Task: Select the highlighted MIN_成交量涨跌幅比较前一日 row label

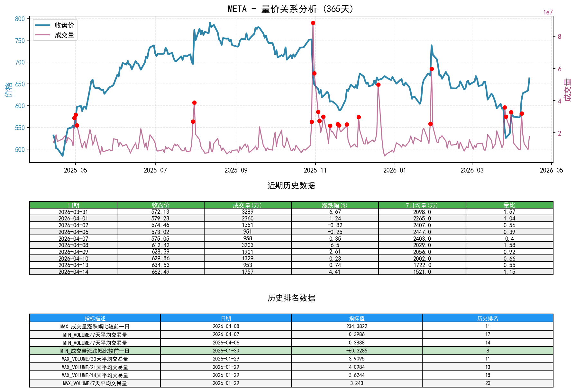Action: pyautogui.click(x=95, y=351)
